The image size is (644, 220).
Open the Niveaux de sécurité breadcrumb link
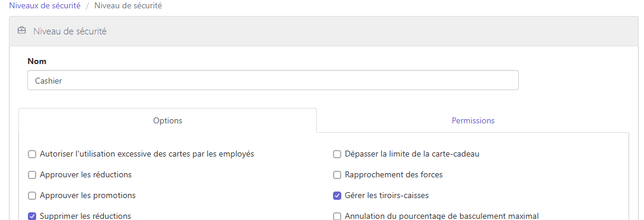(x=45, y=6)
